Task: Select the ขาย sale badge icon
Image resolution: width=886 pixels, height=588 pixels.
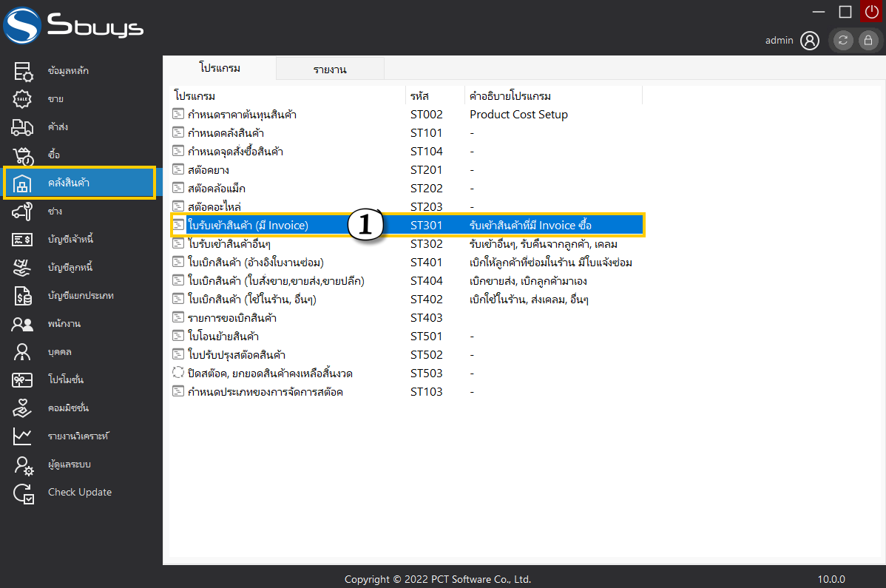Action: pyautogui.click(x=23, y=99)
